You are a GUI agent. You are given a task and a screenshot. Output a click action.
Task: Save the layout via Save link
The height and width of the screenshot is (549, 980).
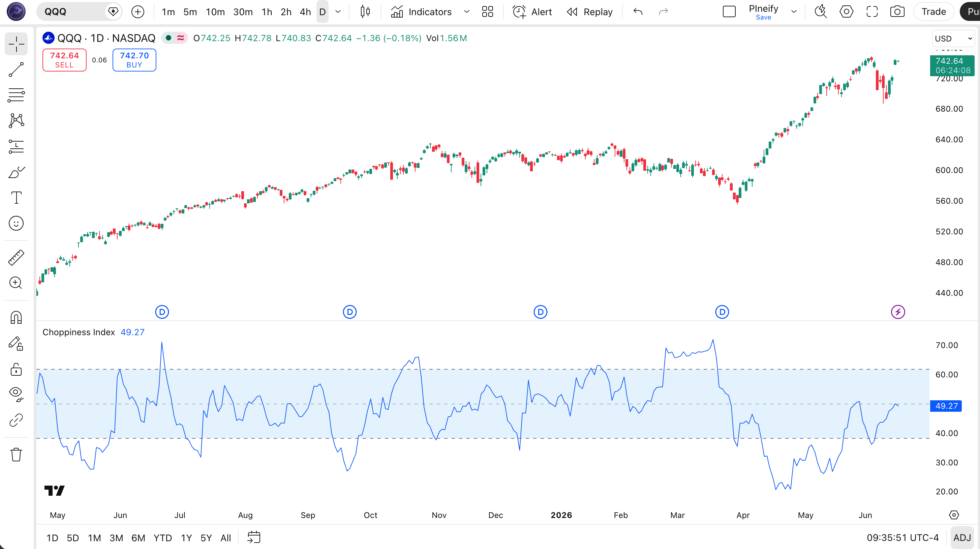pos(763,18)
